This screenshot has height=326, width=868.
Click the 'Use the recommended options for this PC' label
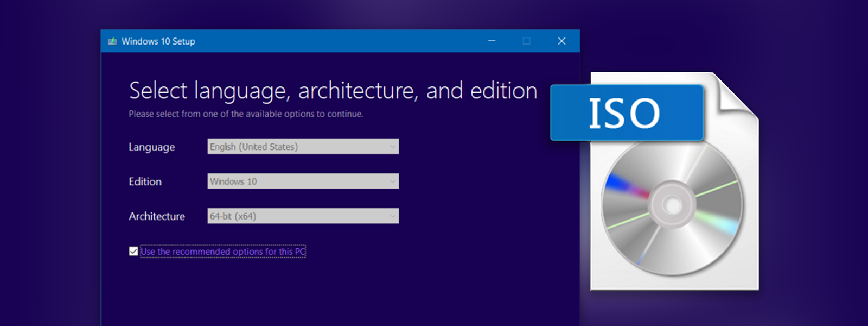point(223,252)
